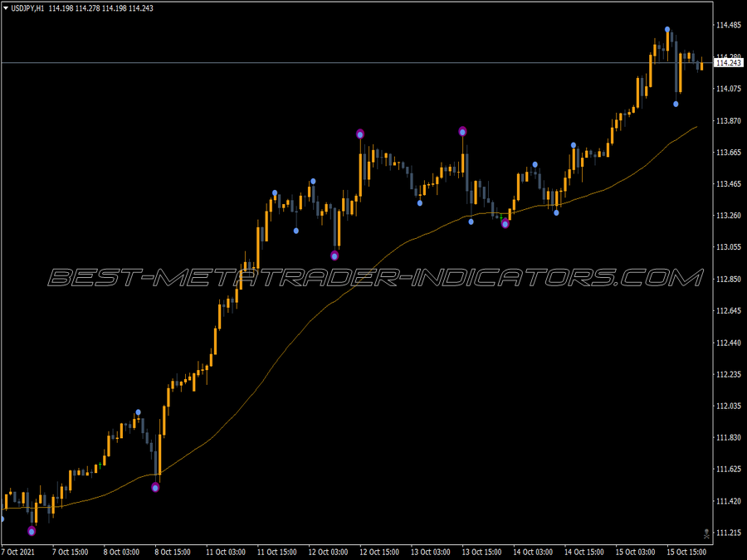Image resolution: width=747 pixels, height=560 pixels.
Task: Click the 112.440 price axis label
Action: pos(729,343)
